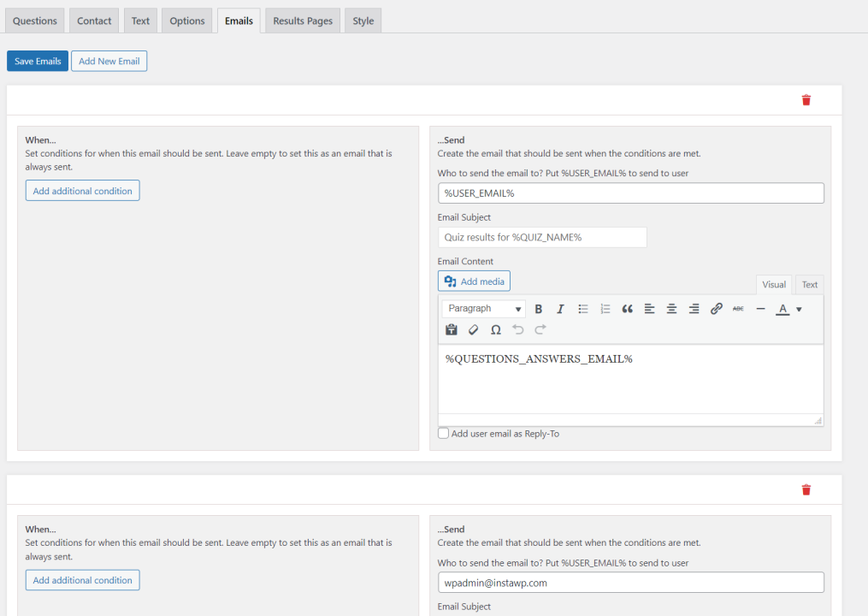This screenshot has width=868, height=616.
Task: Insert the special character symbol
Action: coord(494,329)
